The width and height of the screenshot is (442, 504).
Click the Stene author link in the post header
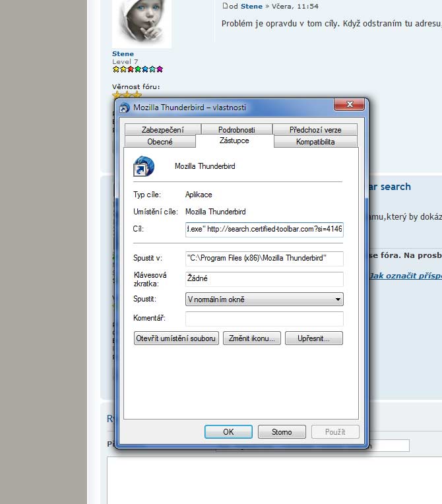[x=251, y=6]
